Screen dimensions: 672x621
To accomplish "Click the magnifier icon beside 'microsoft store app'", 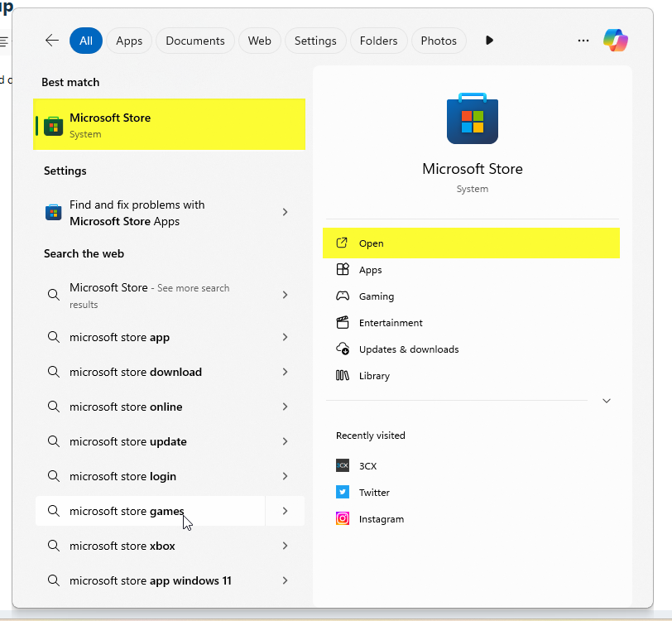I will pos(54,337).
